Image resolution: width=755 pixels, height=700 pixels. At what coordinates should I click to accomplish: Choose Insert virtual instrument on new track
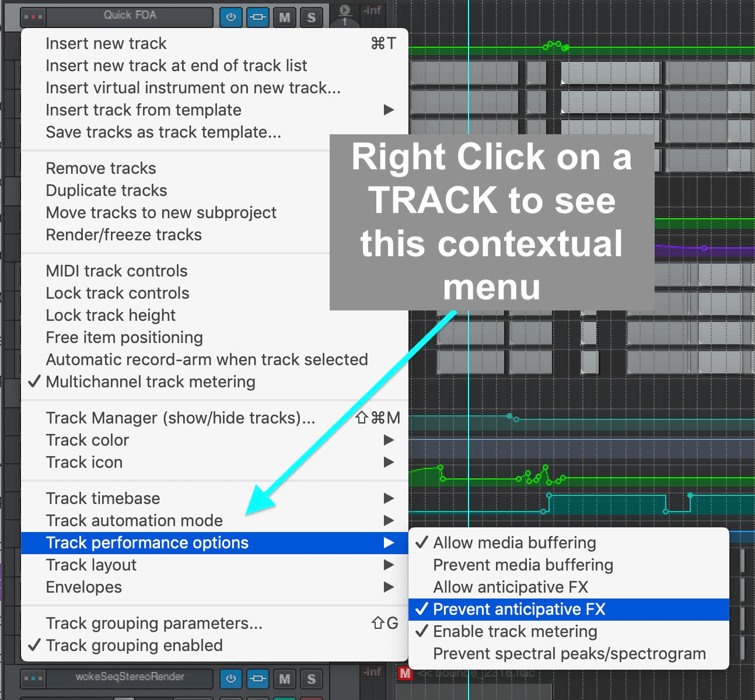pos(215,87)
